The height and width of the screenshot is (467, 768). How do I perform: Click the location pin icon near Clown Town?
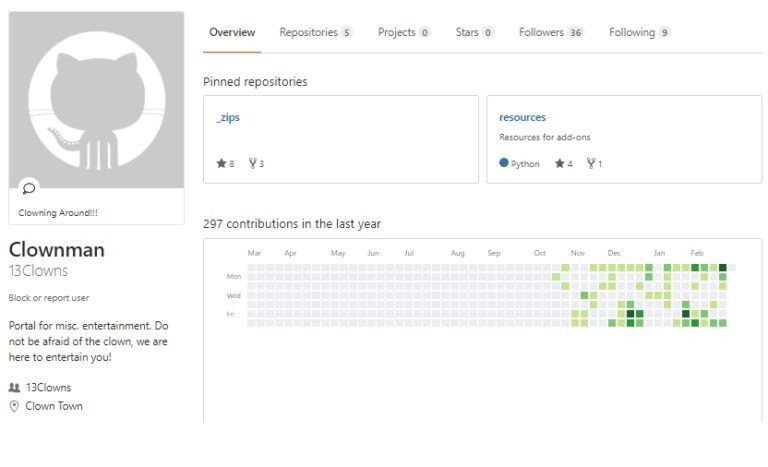pos(14,406)
